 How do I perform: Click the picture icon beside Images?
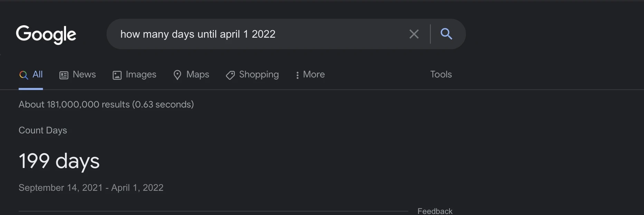117,75
